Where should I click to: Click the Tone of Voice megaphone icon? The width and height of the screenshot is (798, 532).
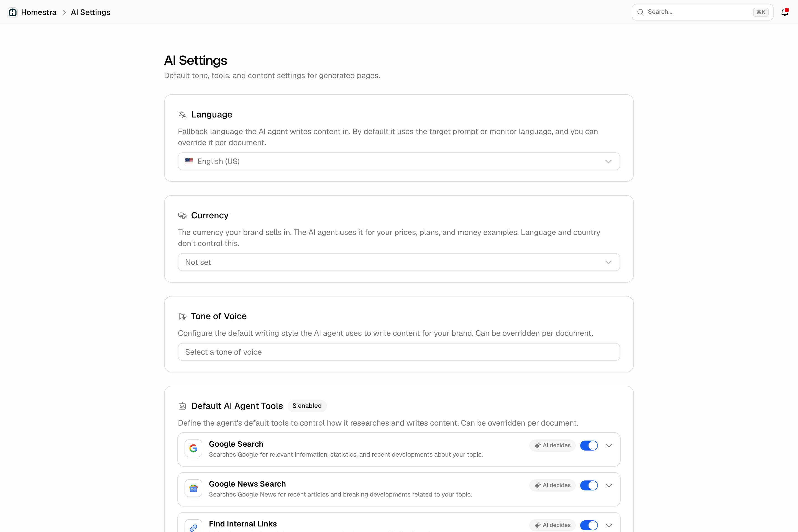pyautogui.click(x=183, y=316)
